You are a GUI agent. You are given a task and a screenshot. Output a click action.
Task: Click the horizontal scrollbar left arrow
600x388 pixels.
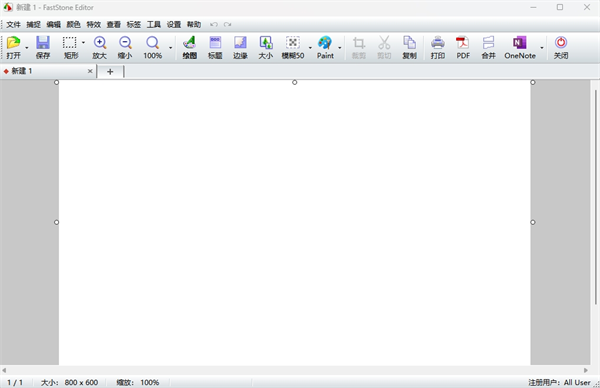point(4,370)
